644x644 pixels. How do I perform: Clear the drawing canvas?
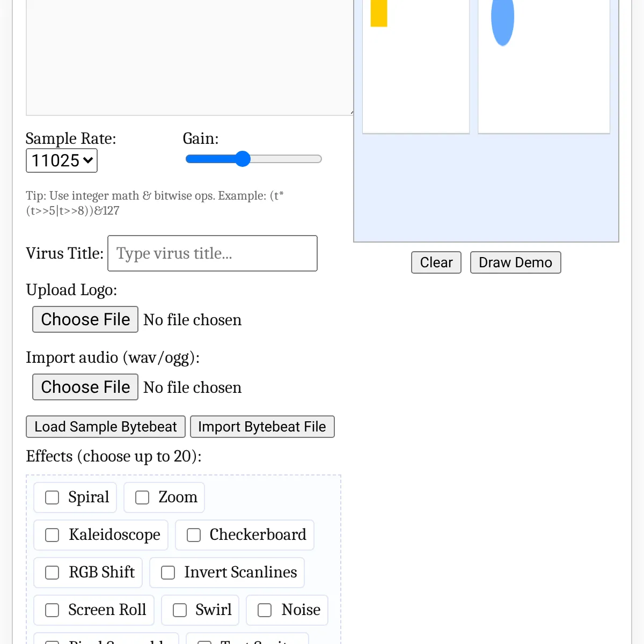pyautogui.click(x=436, y=262)
